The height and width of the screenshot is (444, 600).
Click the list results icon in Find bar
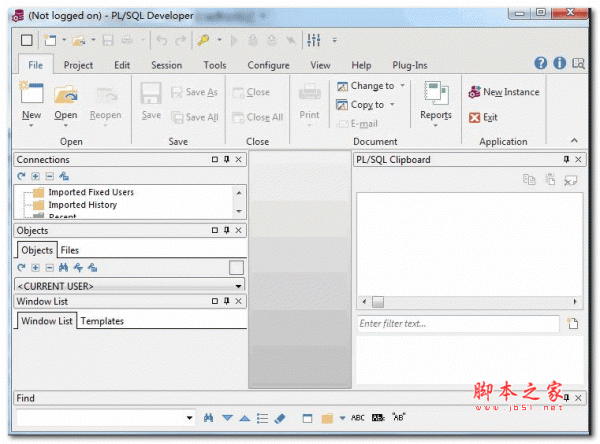[262, 418]
